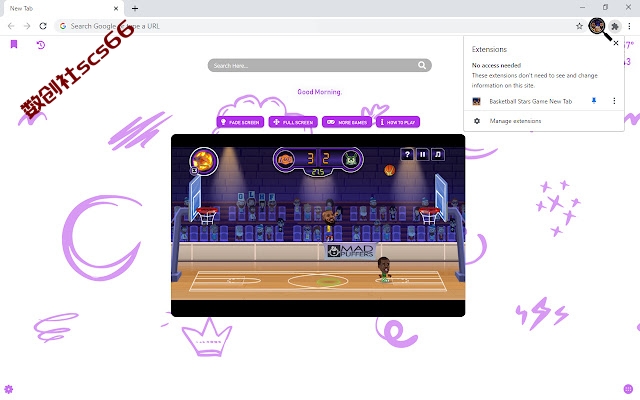This screenshot has height=400, width=640.
Task: Click the browser back arrow
Action: coord(11,26)
